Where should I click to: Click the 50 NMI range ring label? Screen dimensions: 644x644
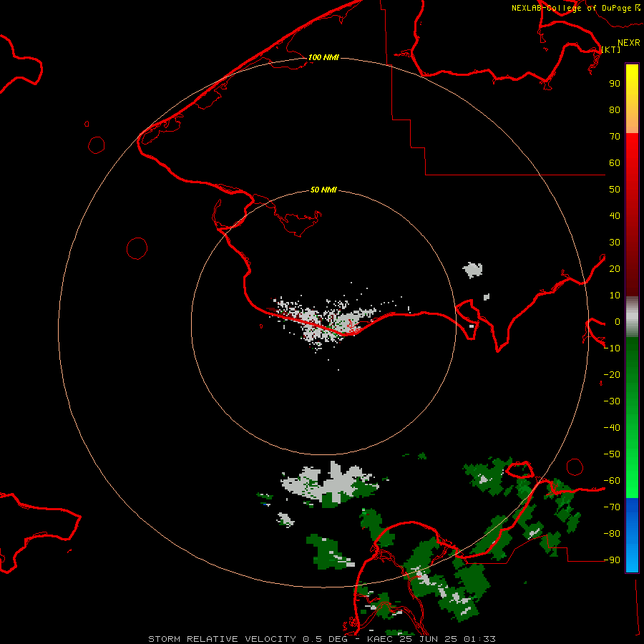click(x=323, y=190)
